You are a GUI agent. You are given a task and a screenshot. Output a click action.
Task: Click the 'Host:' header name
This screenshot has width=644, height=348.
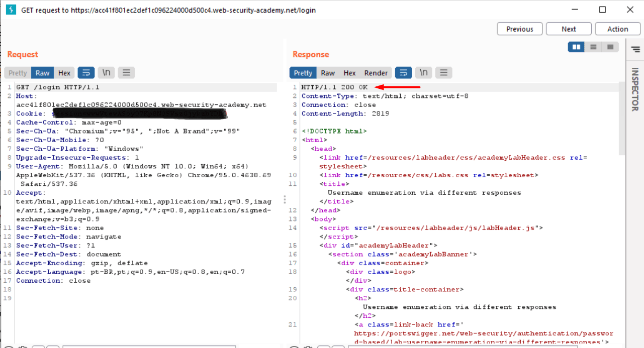26,96
